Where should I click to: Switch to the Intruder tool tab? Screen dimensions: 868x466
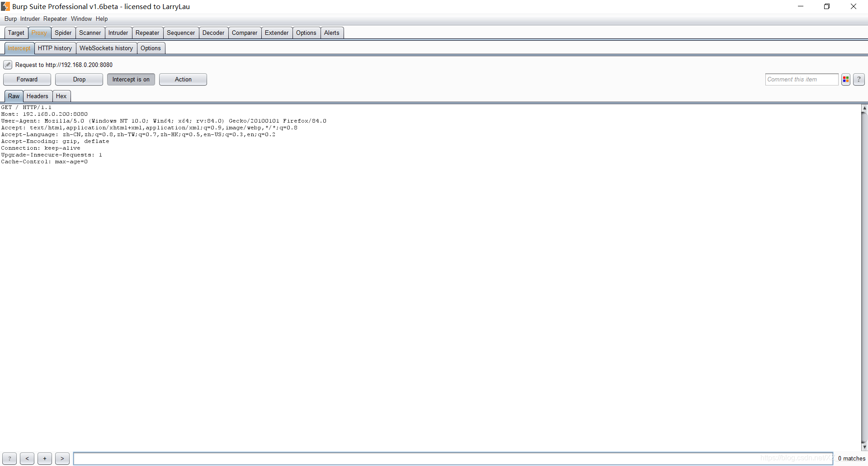tap(118, 33)
